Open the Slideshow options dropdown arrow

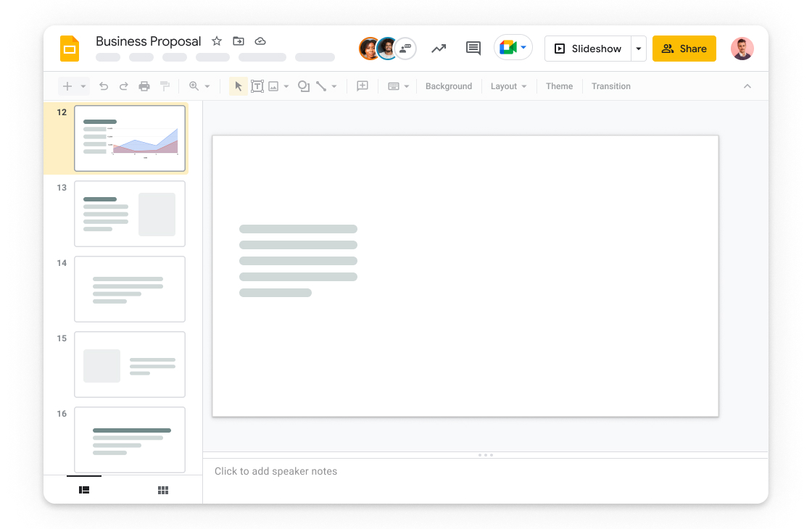click(x=638, y=49)
